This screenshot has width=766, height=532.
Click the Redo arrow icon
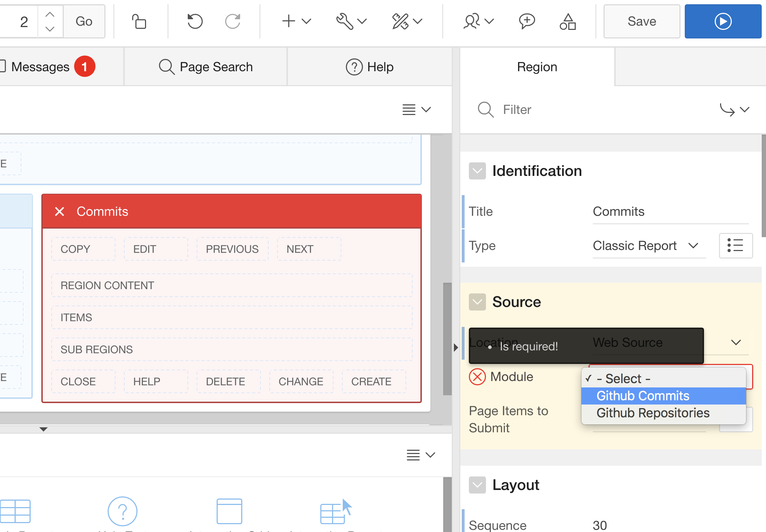click(x=233, y=22)
